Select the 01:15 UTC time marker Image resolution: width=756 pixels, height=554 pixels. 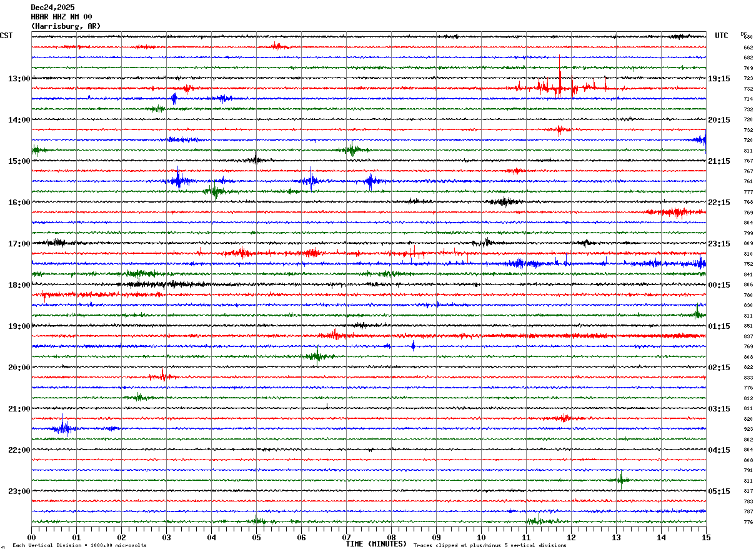[719, 326]
